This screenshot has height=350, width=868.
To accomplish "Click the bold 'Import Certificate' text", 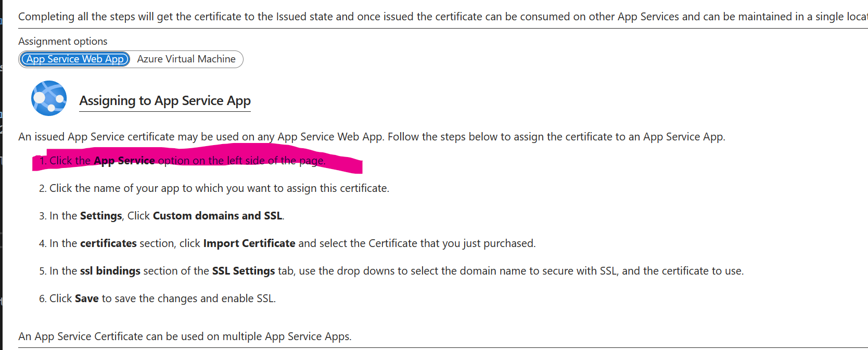I will click(x=249, y=243).
